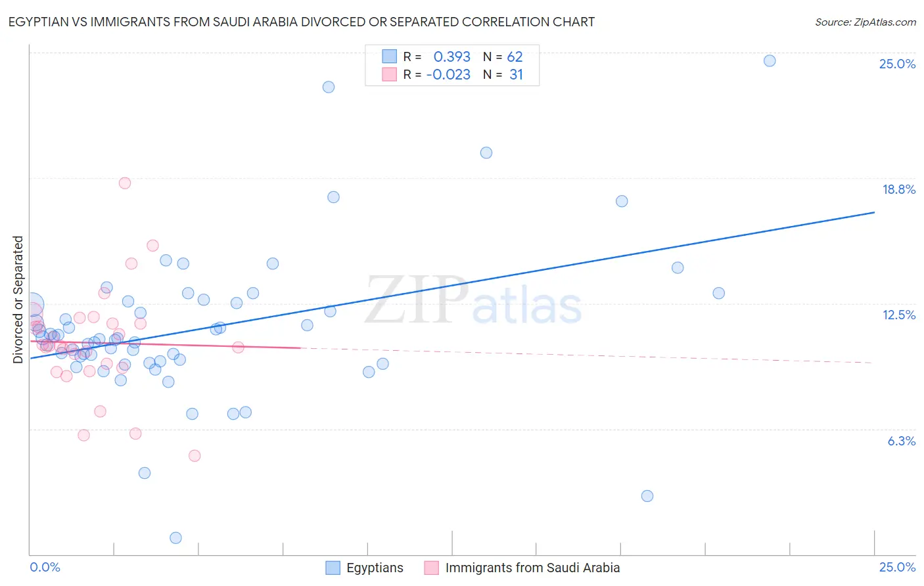The height and width of the screenshot is (586, 924).
Task: Click the 12.5% y-axis label
Action: coord(898,315)
